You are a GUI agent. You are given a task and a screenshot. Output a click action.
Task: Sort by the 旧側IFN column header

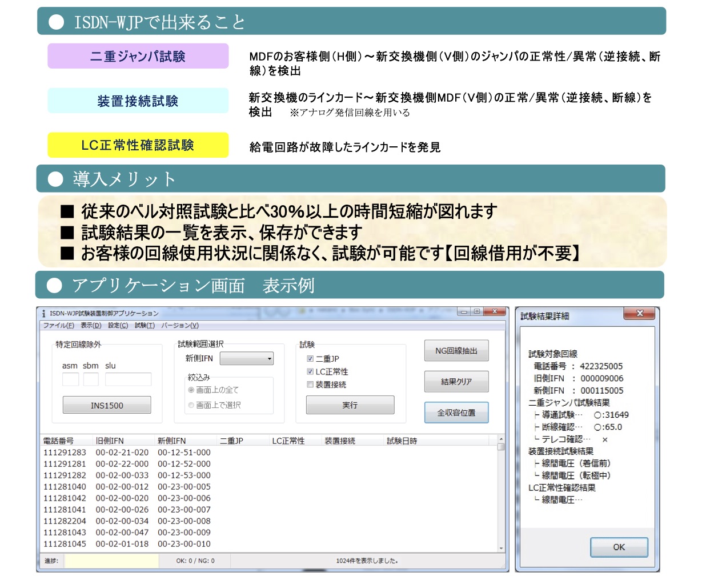point(123,441)
